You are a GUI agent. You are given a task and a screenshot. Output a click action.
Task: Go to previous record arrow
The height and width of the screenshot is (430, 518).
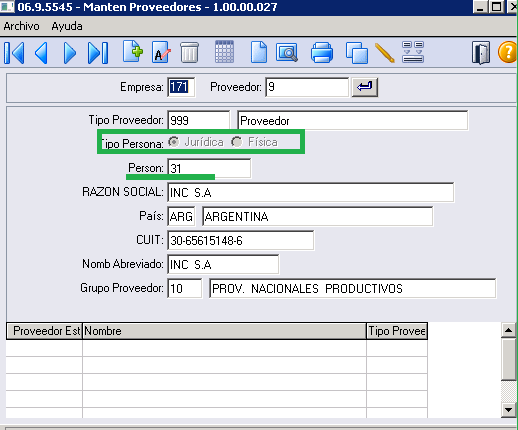[42, 53]
